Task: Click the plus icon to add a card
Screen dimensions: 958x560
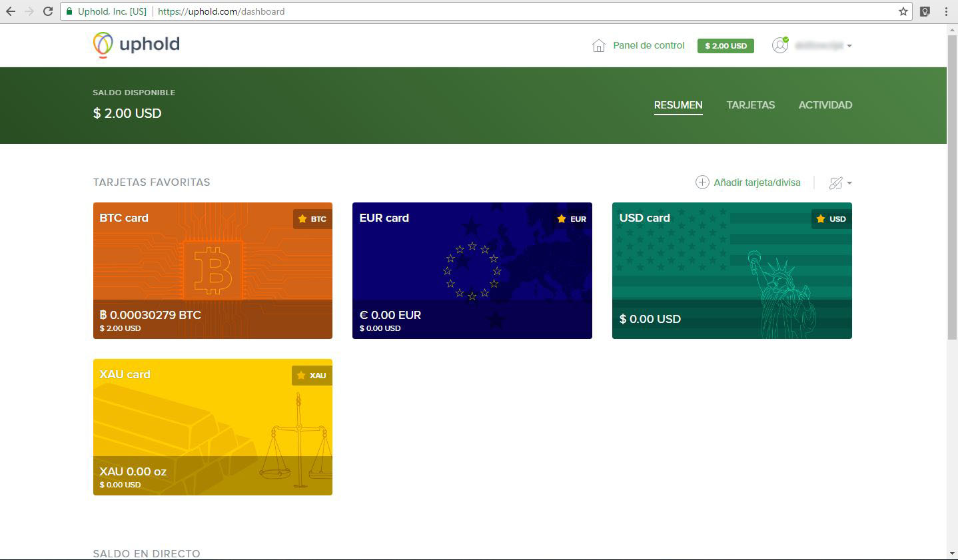Action: [x=702, y=182]
